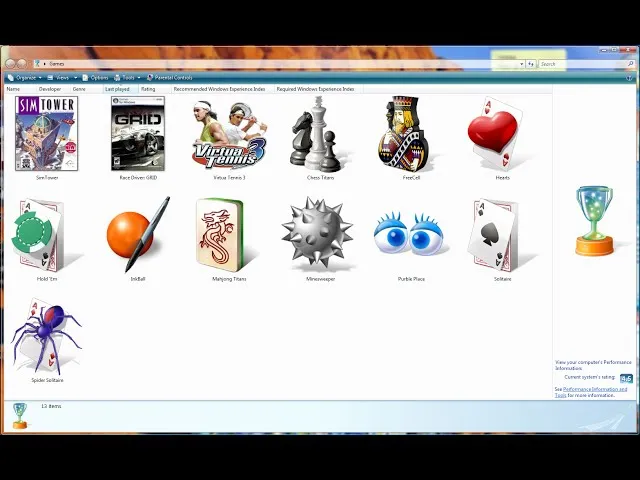Sort by Developer column
Screen dimensions: 640x480
pyautogui.click(x=53, y=89)
